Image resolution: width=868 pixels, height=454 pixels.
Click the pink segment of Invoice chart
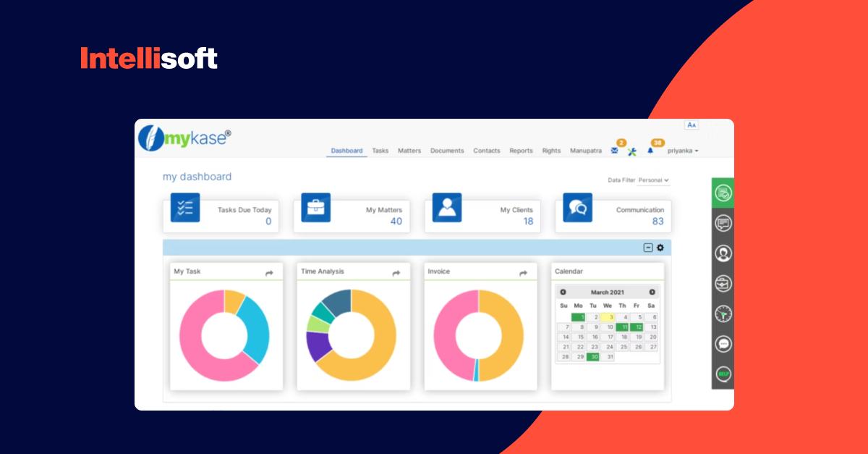tap(445, 335)
